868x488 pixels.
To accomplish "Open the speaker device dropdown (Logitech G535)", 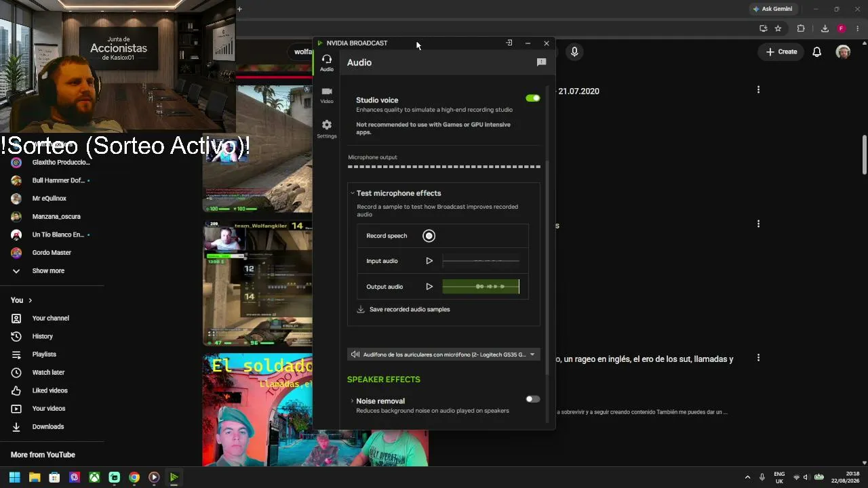I will [x=443, y=354].
